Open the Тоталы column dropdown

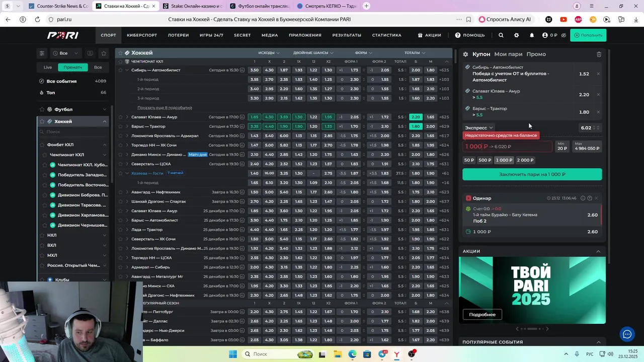(x=415, y=53)
